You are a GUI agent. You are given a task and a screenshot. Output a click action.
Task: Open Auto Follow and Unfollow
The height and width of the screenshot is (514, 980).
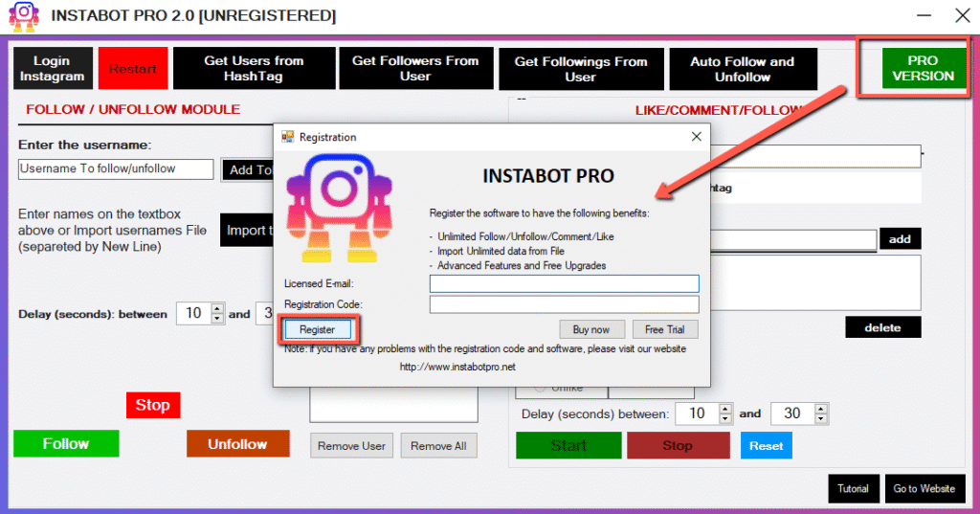(743, 69)
